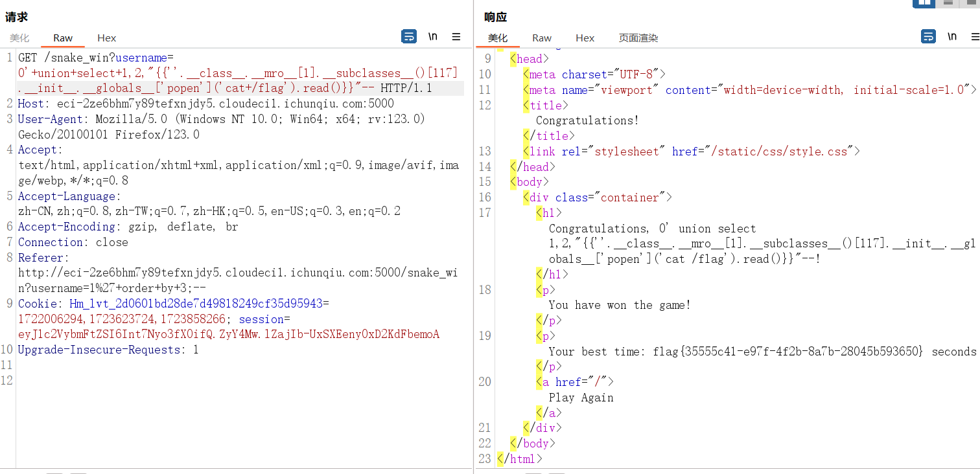The height and width of the screenshot is (474, 980).
Task: Click the 0'+union+select+1,2 payload line
Action: (238, 73)
